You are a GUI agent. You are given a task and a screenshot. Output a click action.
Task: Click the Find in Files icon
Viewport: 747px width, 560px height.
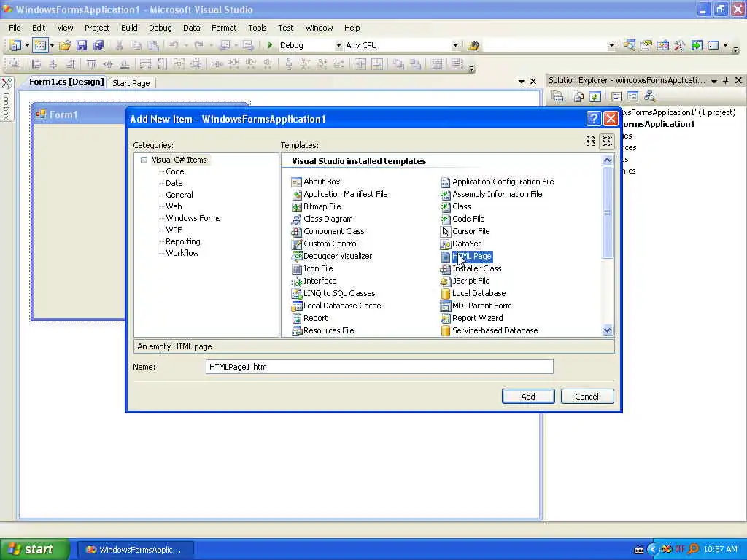point(473,45)
